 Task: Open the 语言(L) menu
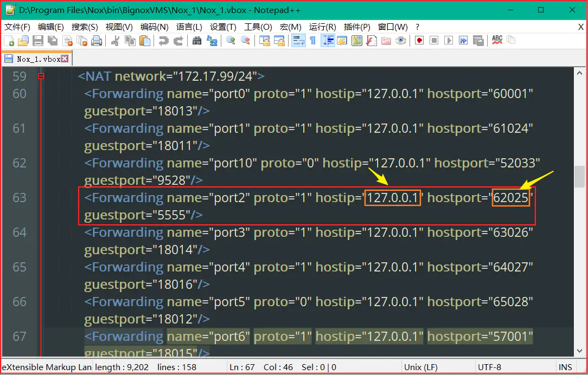point(189,27)
